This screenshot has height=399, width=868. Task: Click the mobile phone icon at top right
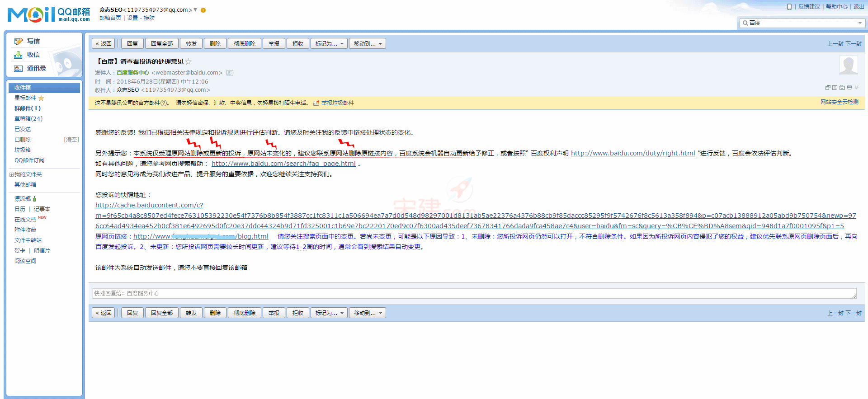coord(789,7)
